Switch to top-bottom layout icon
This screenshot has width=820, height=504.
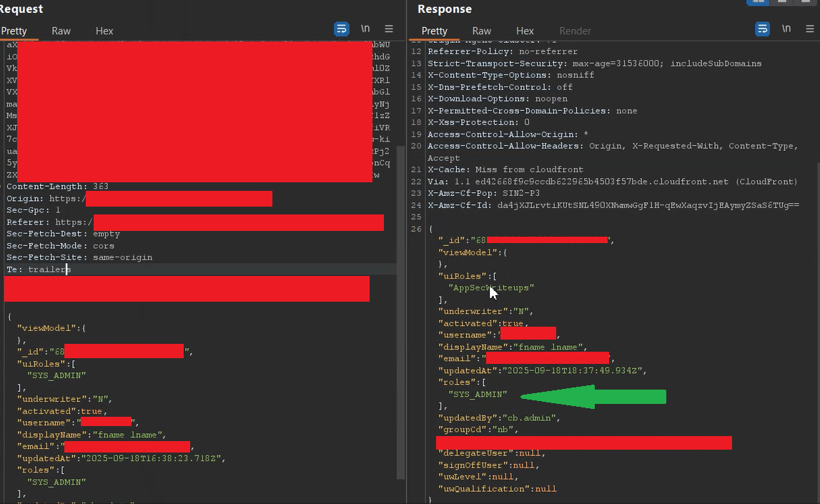pyautogui.click(x=782, y=2)
